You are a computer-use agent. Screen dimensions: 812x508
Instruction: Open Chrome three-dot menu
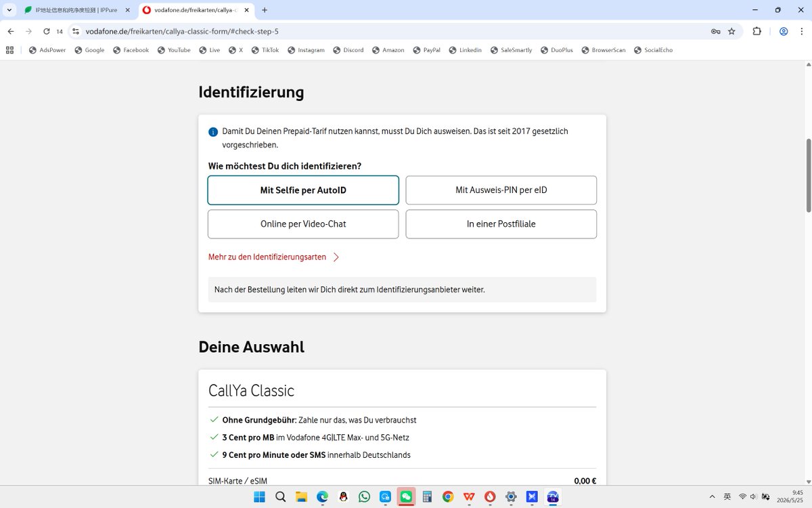(801, 31)
